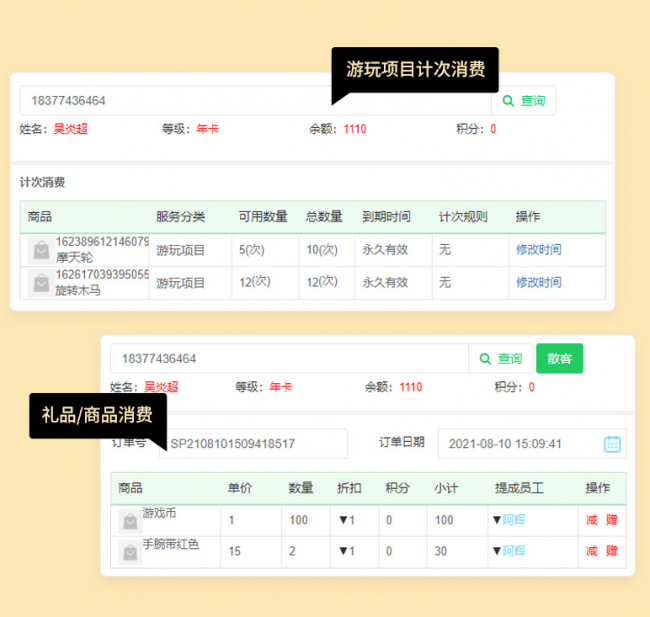Click the green 散客 button
Image resolution: width=650 pixels, height=617 pixels.
559,358
